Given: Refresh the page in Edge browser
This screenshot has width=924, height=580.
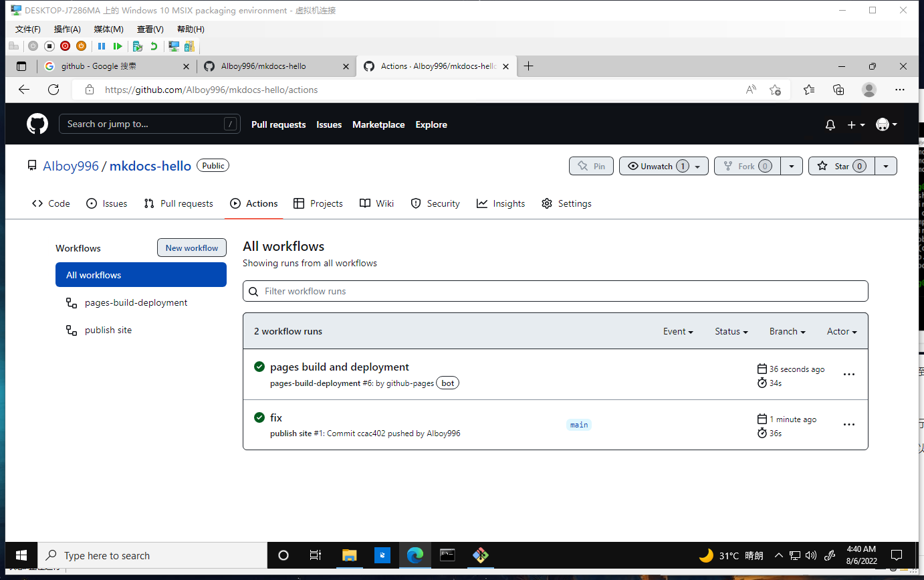Looking at the screenshot, I should [x=53, y=90].
